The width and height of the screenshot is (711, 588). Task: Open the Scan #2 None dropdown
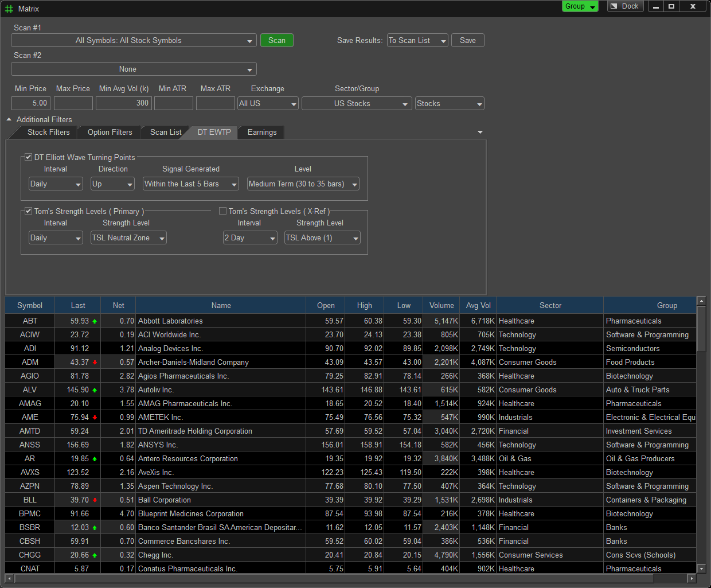(x=134, y=69)
